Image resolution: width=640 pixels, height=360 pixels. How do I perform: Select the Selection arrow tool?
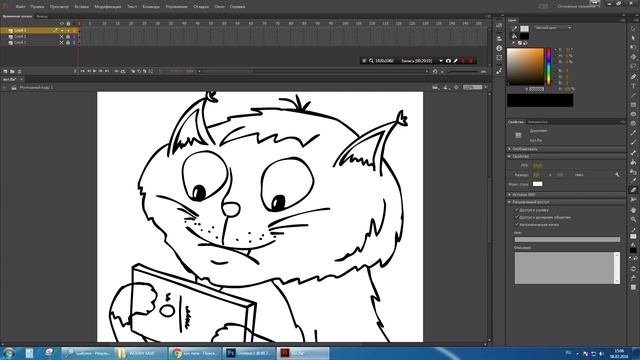click(x=633, y=29)
